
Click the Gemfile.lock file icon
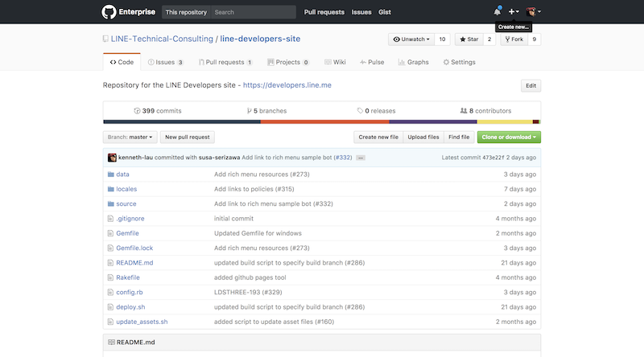coord(110,248)
